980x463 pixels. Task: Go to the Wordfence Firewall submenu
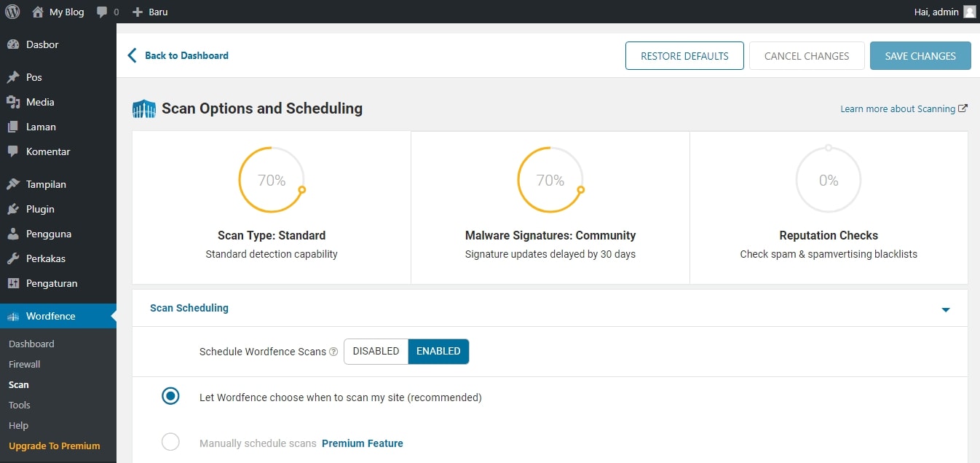pyautogui.click(x=25, y=364)
